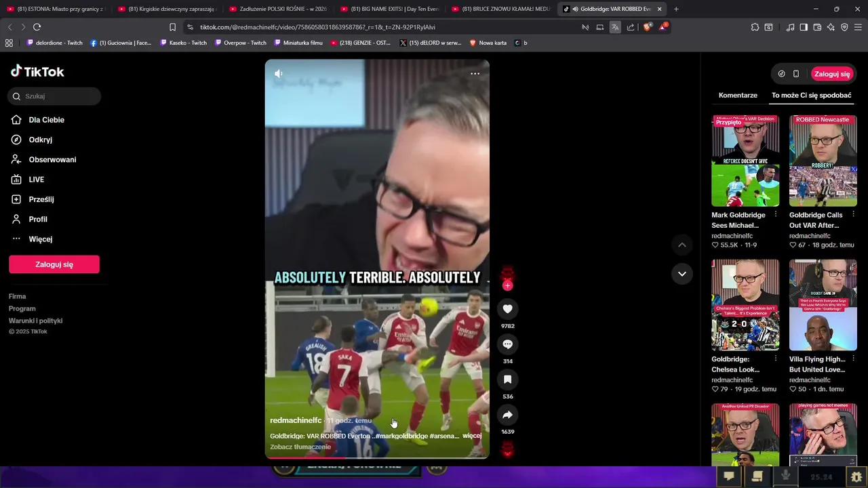Open options for Villa Flying High card
This screenshot has height=488, width=868.
click(x=853, y=359)
